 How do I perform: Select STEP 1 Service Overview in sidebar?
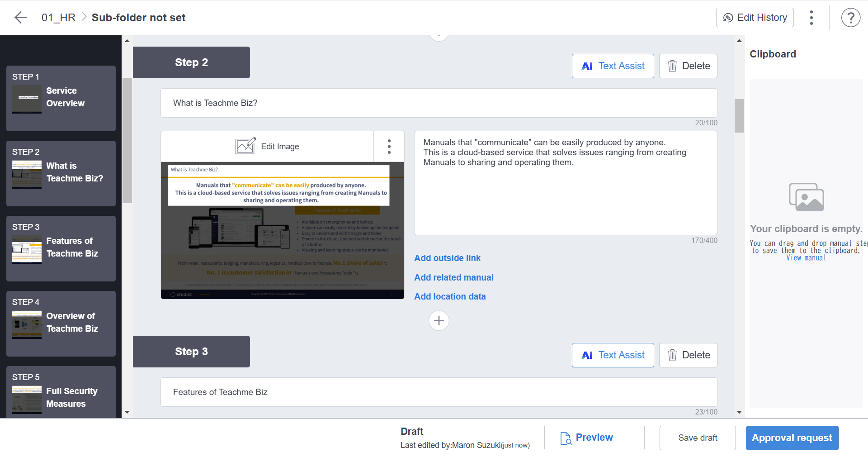coord(61,98)
